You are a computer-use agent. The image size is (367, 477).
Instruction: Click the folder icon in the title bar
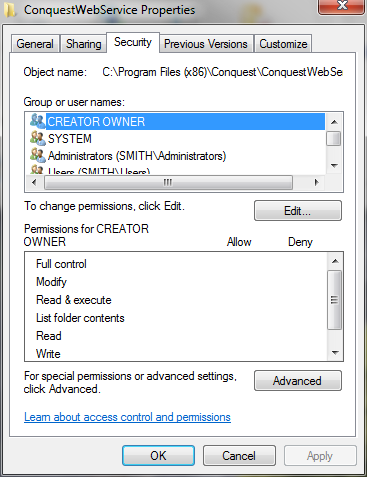(x=9, y=9)
